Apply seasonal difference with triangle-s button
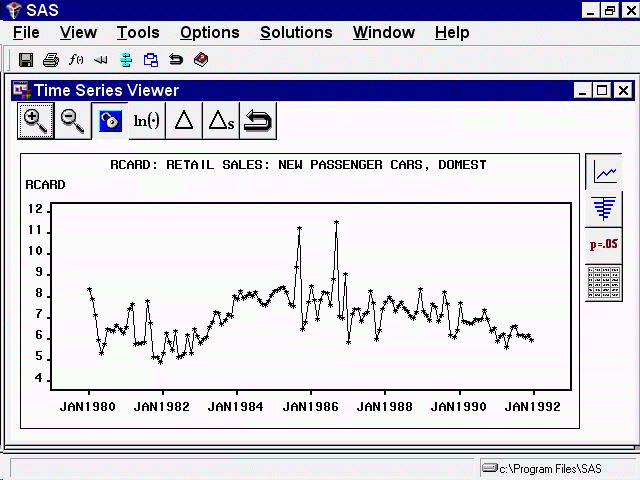 [220, 121]
